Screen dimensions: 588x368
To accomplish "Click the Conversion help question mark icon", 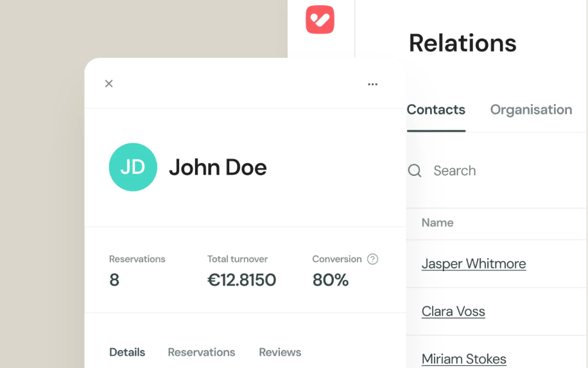I will [x=372, y=259].
